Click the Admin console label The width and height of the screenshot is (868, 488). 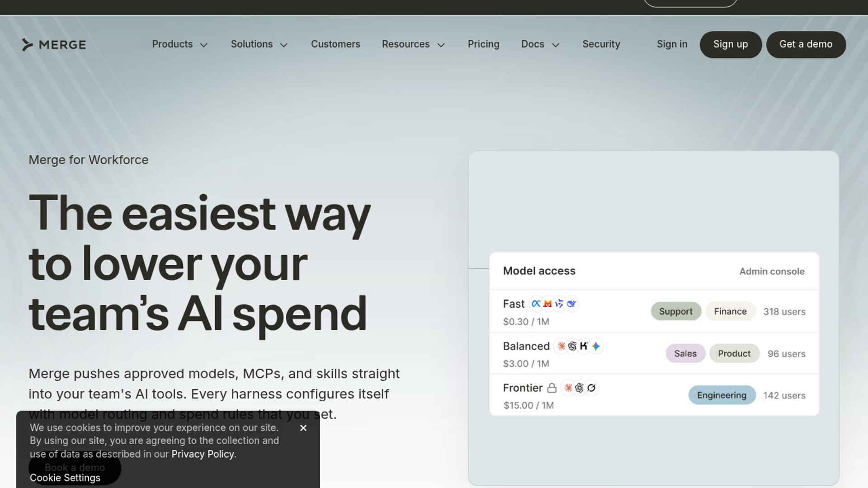pos(772,272)
